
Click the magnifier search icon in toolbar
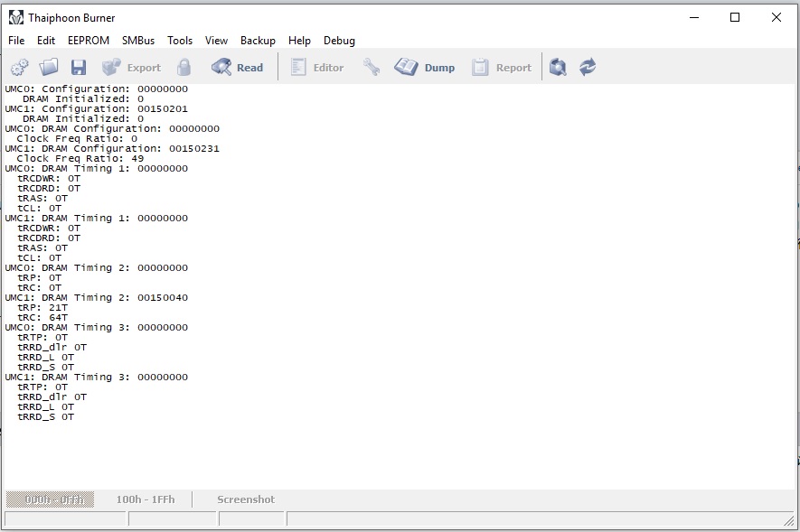[x=558, y=67]
